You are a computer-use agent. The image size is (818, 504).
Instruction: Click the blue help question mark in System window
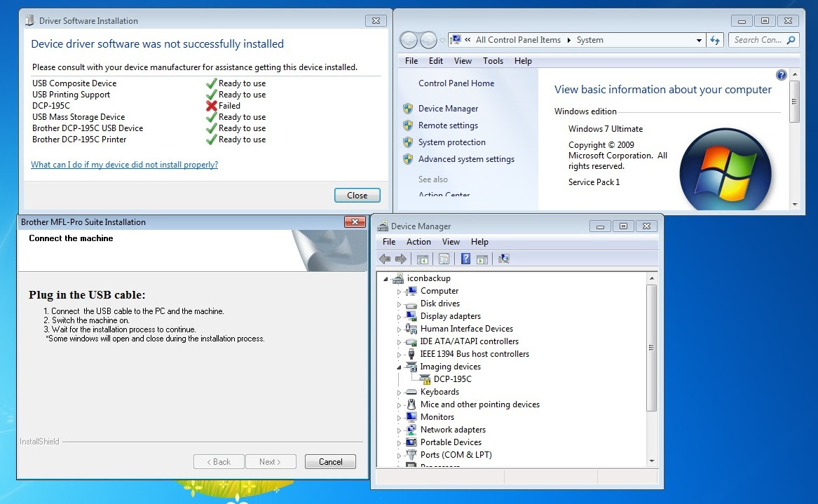click(781, 75)
